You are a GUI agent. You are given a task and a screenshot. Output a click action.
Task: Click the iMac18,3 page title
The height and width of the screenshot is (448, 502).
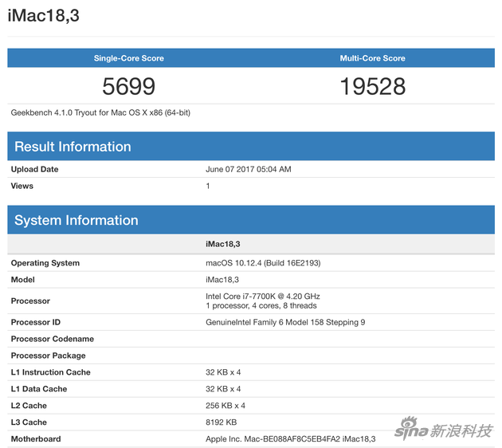44,15
